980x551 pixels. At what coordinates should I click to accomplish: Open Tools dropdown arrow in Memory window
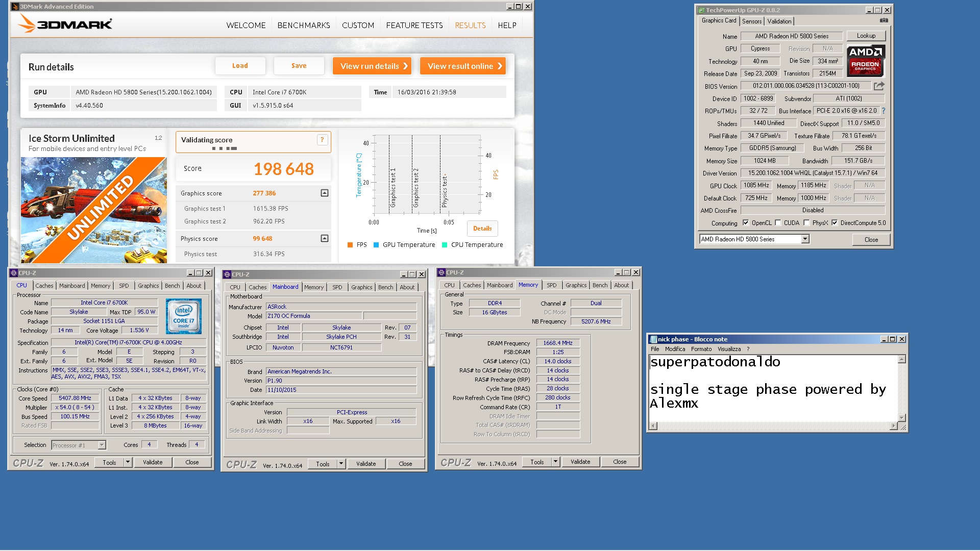tap(555, 462)
